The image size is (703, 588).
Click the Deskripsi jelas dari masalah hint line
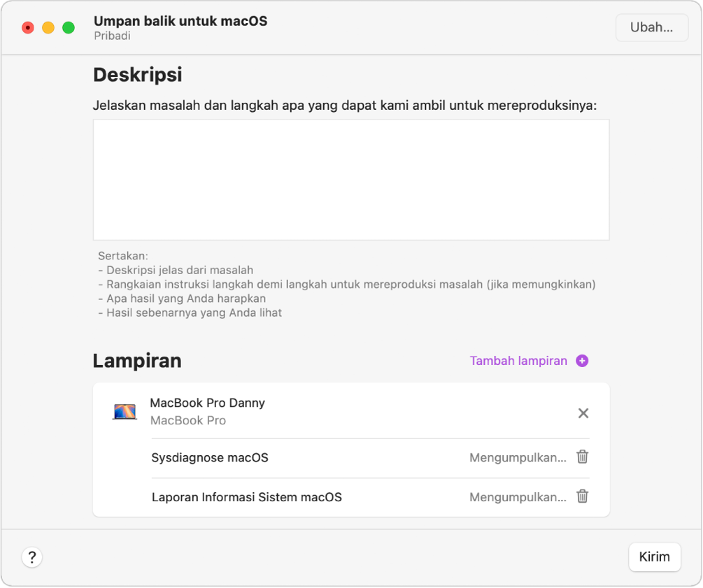tap(176, 271)
